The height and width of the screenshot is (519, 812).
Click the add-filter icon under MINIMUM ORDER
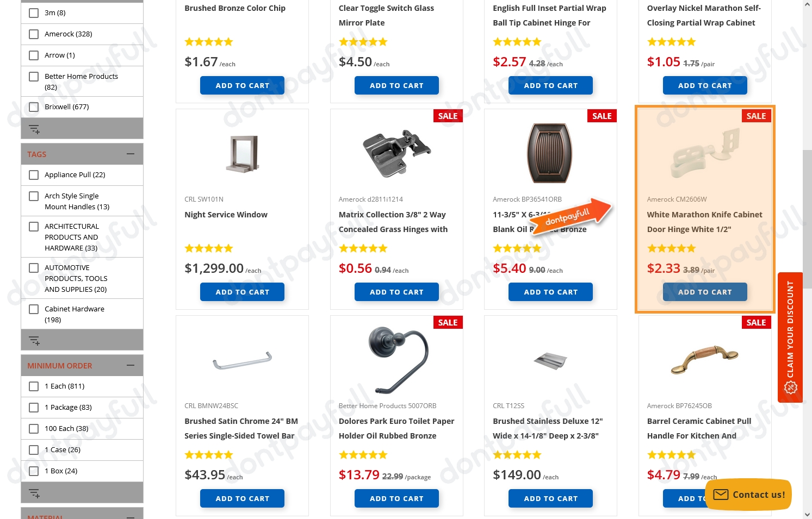(x=34, y=492)
